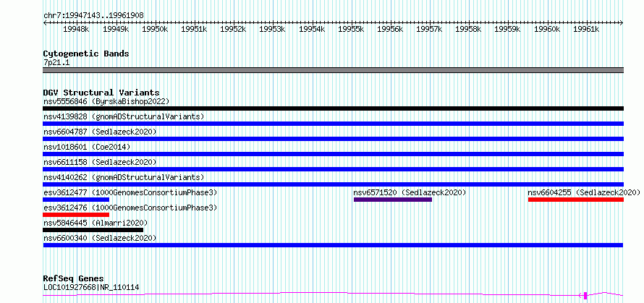Click the 19951k ruler position

(x=194, y=30)
